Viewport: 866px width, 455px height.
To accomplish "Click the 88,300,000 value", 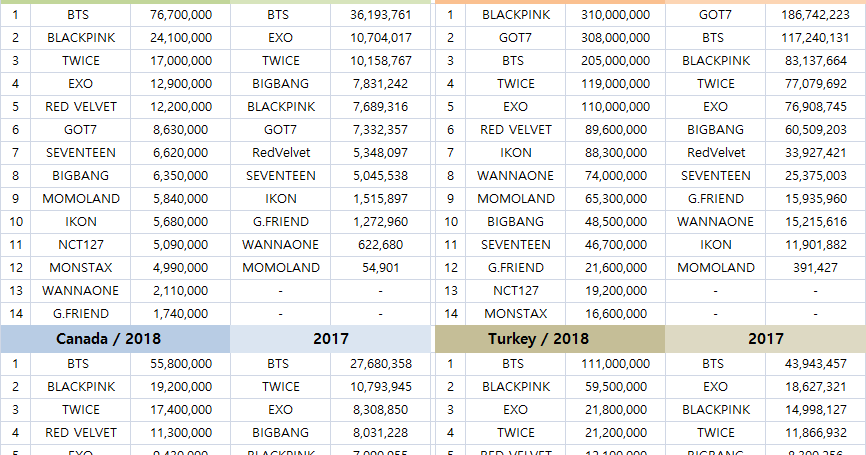I will pos(616,153).
